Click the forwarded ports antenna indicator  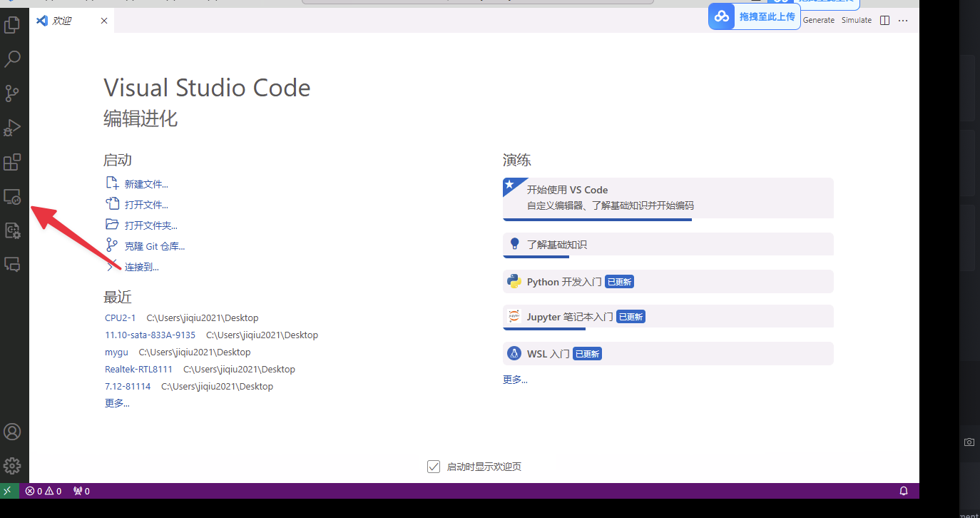(x=82, y=491)
